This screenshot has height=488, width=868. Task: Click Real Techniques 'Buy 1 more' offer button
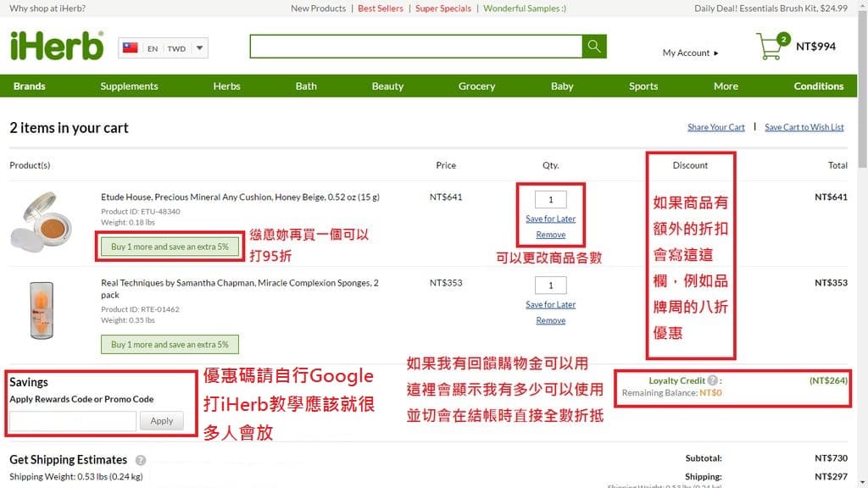[x=170, y=344]
